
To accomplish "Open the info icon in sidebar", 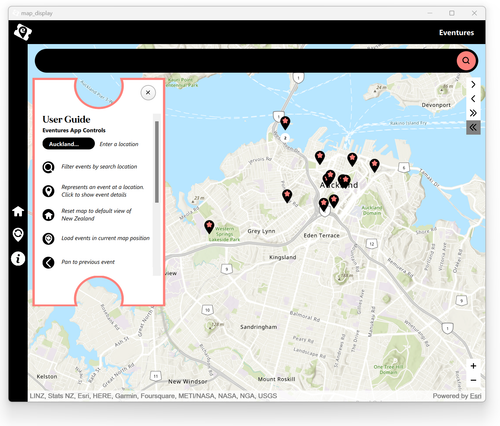I will tap(18, 259).
